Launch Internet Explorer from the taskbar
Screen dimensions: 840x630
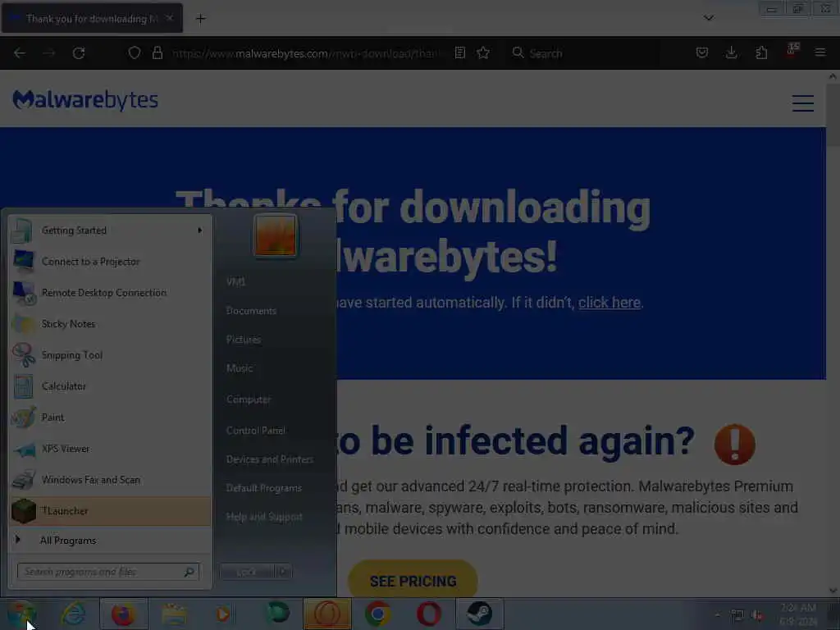coord(73,614)
